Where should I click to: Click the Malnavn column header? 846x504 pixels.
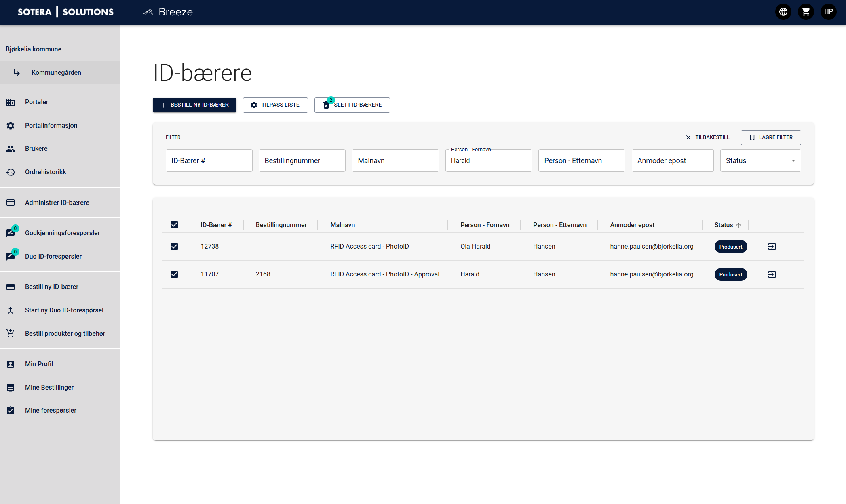click(343, 225)
